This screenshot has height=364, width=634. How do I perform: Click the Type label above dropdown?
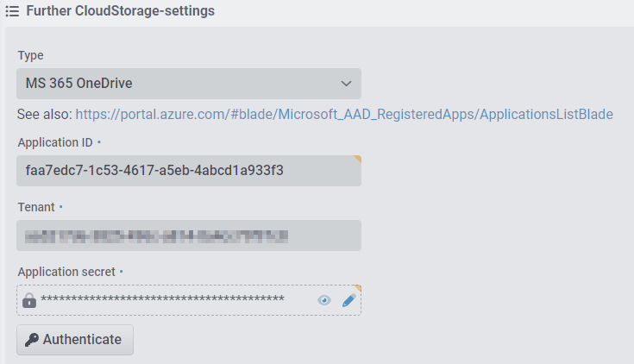coord(30,55)
